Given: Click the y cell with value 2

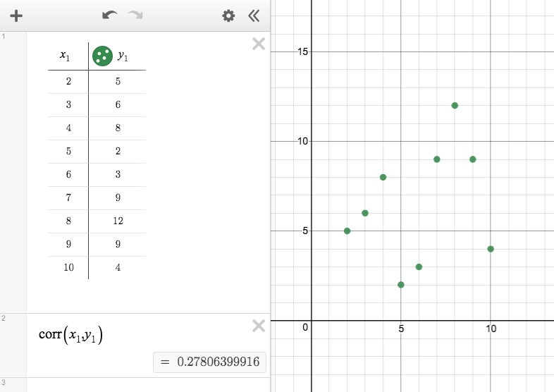Looking at the screenshot, I should (x=118, y=152).
